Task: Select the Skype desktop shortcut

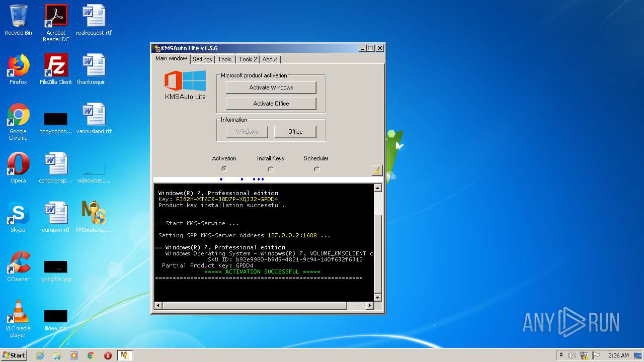Action: 18,217
